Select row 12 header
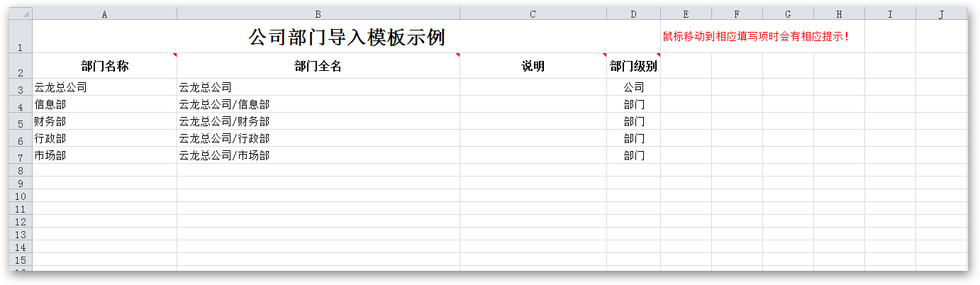 21,222
